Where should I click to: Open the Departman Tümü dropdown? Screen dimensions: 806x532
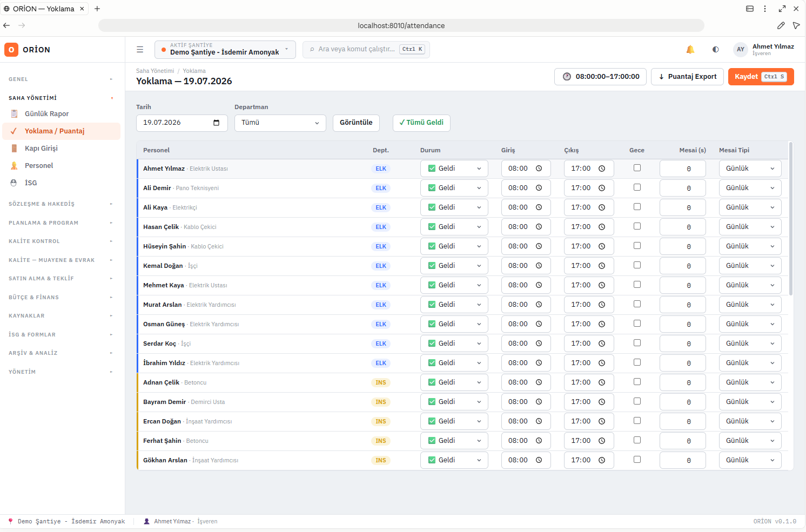tap(280, 123)
